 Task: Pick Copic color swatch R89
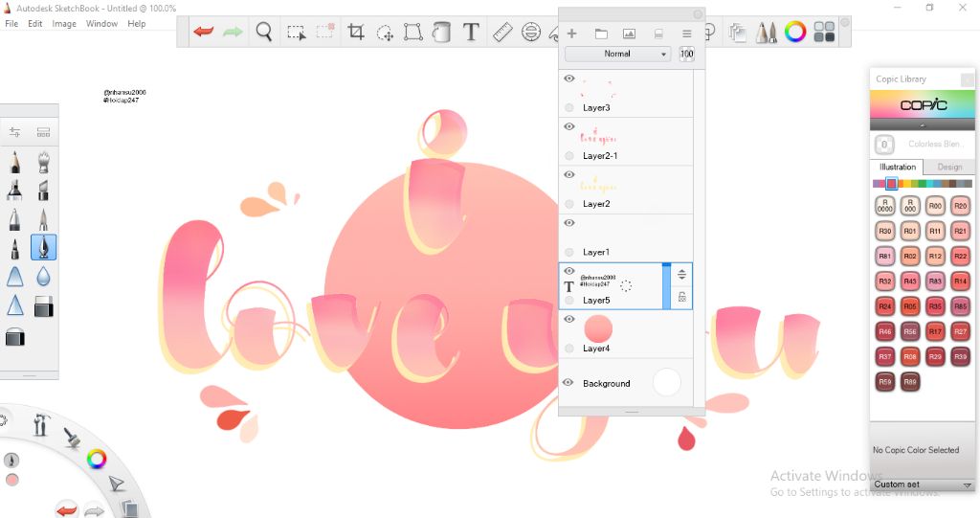910,382
